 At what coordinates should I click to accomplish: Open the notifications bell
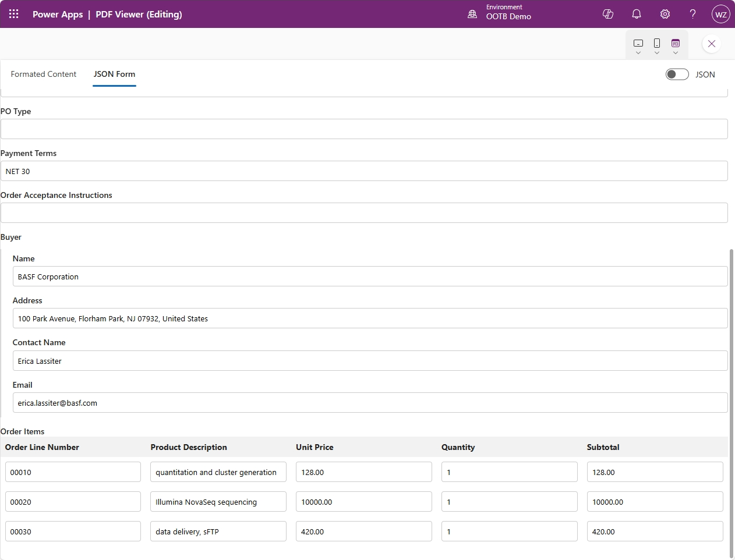pyautogui.click(x=637, y=14)
